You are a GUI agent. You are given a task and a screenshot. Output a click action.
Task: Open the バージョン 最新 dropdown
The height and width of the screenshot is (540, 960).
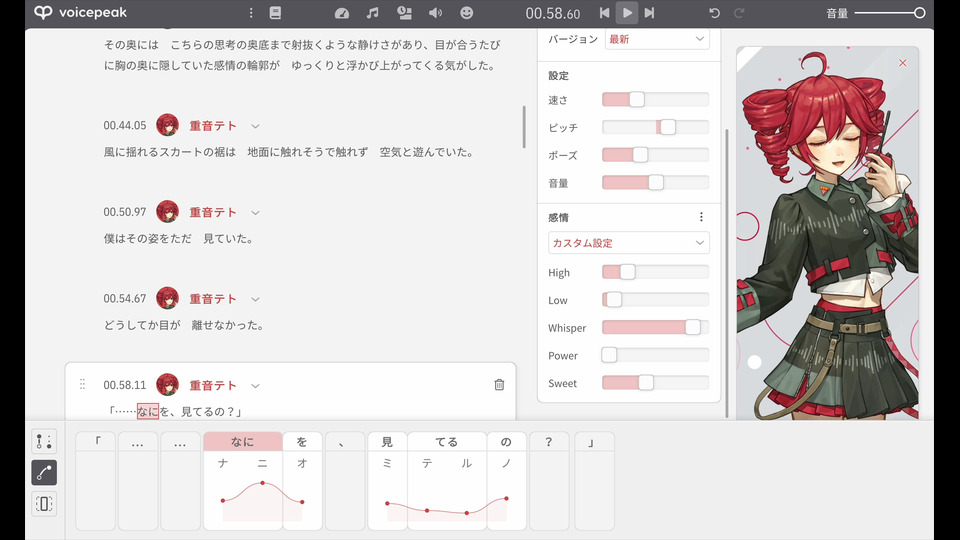(x=657, y=39)
